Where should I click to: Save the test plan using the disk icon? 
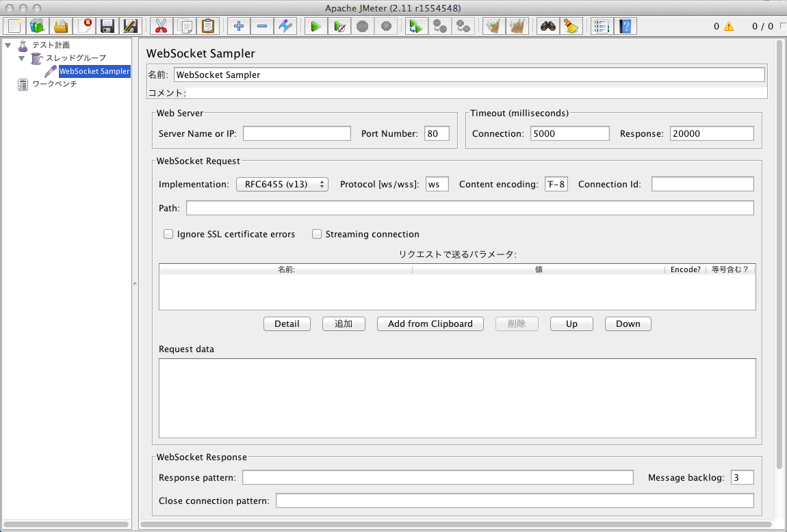click(x=107, y=26)
